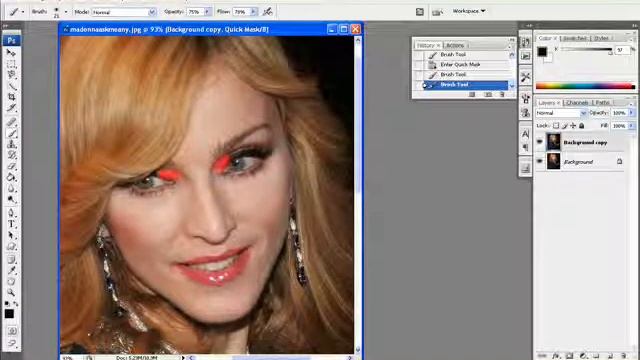Click the color spectrum ramp
640x360 pixels.
[x=585, y=86]
